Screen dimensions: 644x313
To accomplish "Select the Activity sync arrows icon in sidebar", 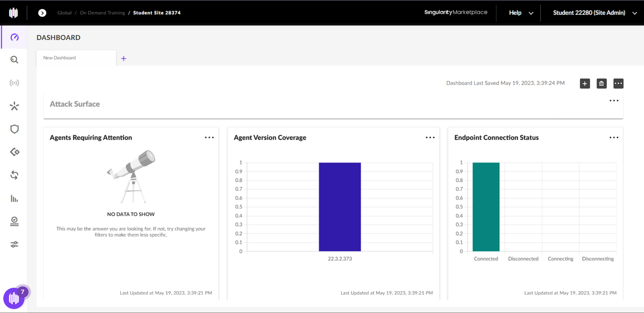I will (14, 175).
